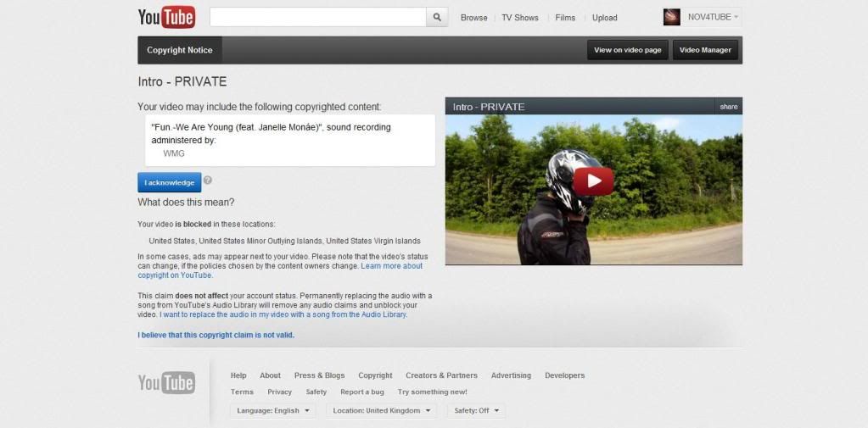Click share on the video player
The height and width of the screenshot is (428, 868).
pyautogui.click(x=729, y=107)
